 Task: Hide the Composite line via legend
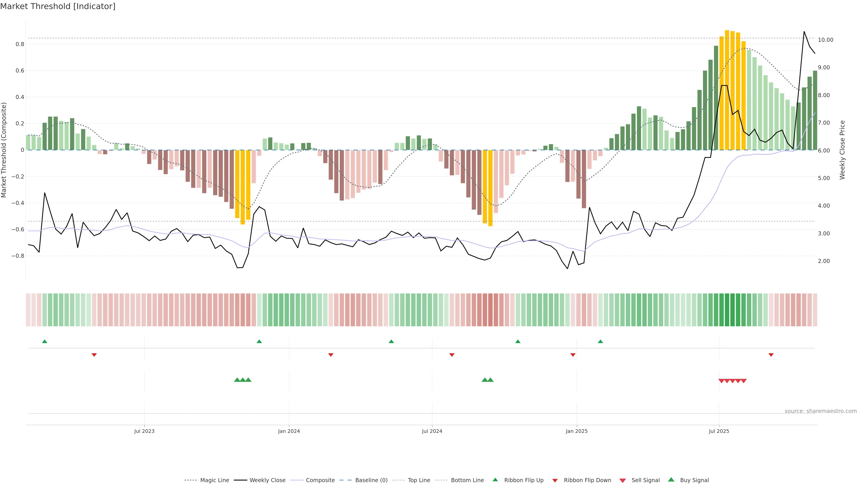[320, 480]
